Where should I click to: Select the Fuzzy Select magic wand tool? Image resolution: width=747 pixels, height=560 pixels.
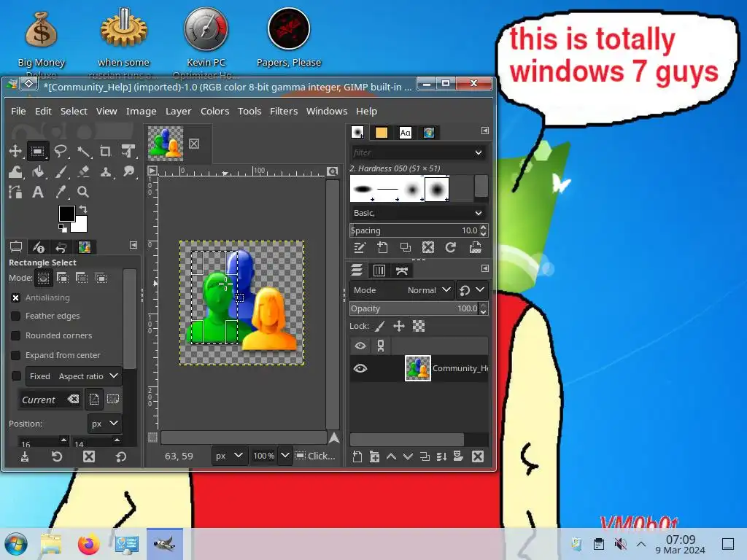point(83,152)
